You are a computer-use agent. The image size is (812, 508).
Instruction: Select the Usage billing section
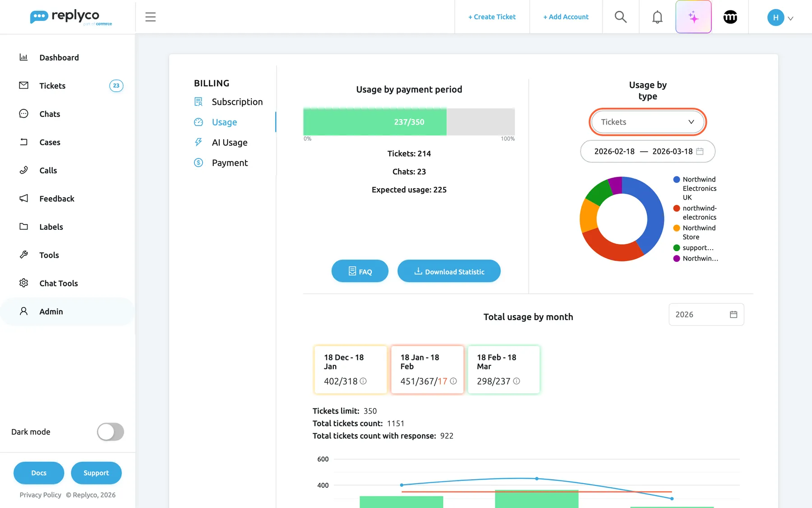point(216,122)
